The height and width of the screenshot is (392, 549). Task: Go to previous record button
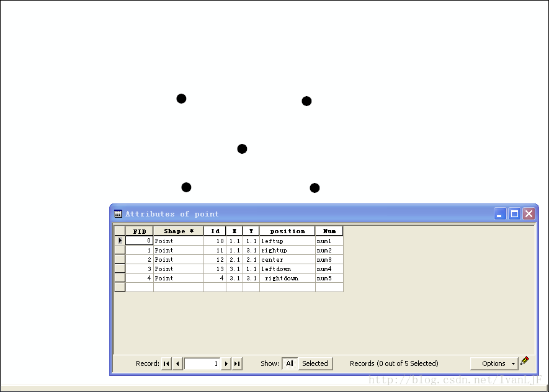(x=177, y=363)
